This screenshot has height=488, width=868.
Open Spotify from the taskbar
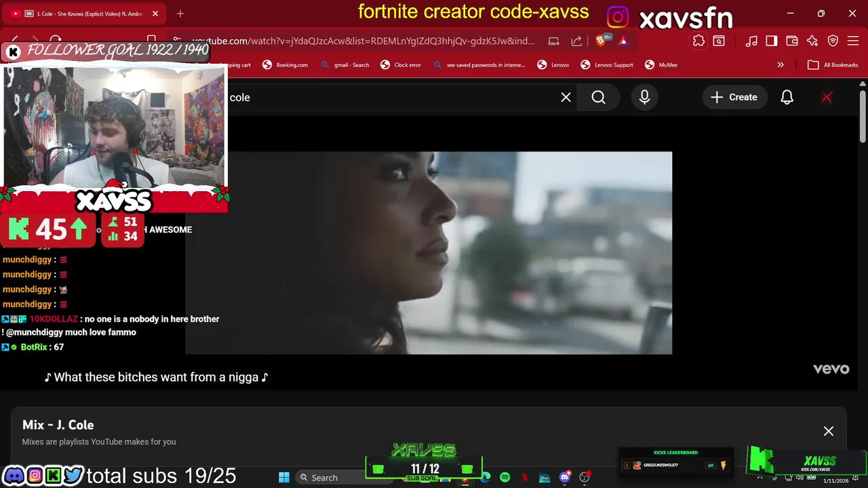(505, 478)
